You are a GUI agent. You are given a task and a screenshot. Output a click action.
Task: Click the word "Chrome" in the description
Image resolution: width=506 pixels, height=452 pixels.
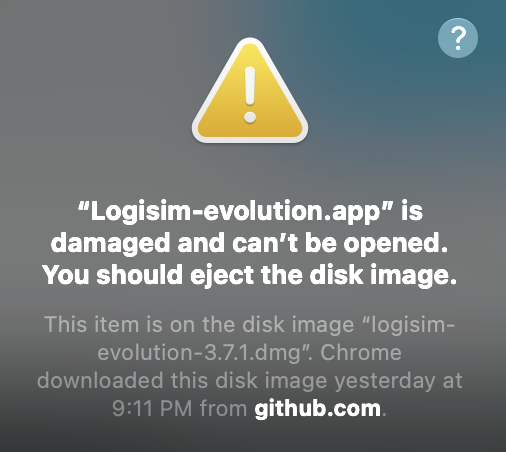(x=361, y=353)
